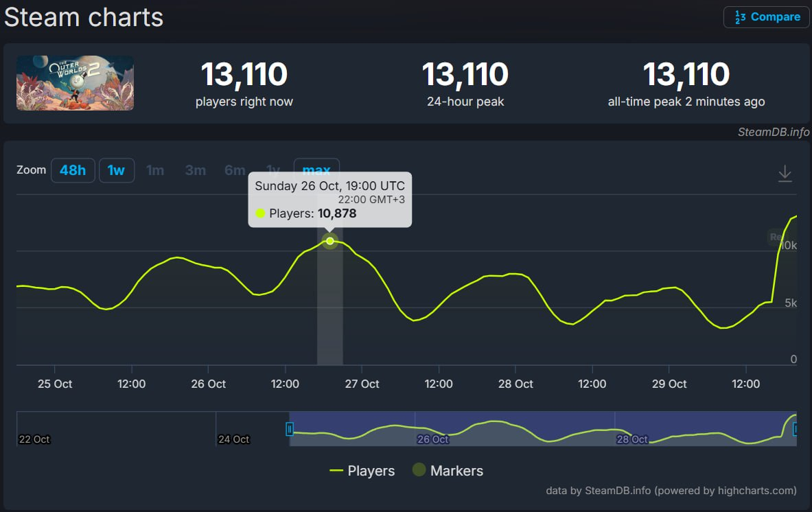This screenshot has width=812, height=512.
Task: Click the highlighted data point on the chart
Action: click(330, 241)
